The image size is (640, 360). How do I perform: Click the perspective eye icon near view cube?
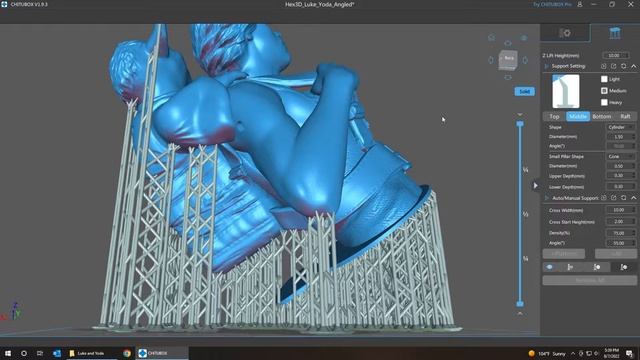[x=524, y=38]
